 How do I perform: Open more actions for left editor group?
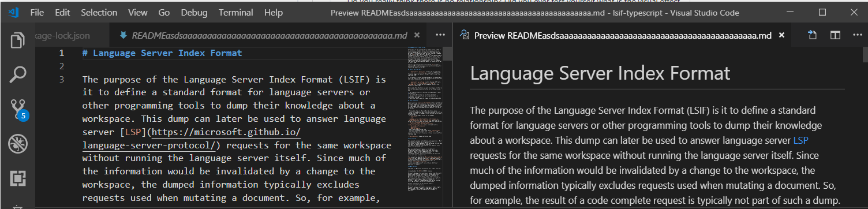coord(440,35)
